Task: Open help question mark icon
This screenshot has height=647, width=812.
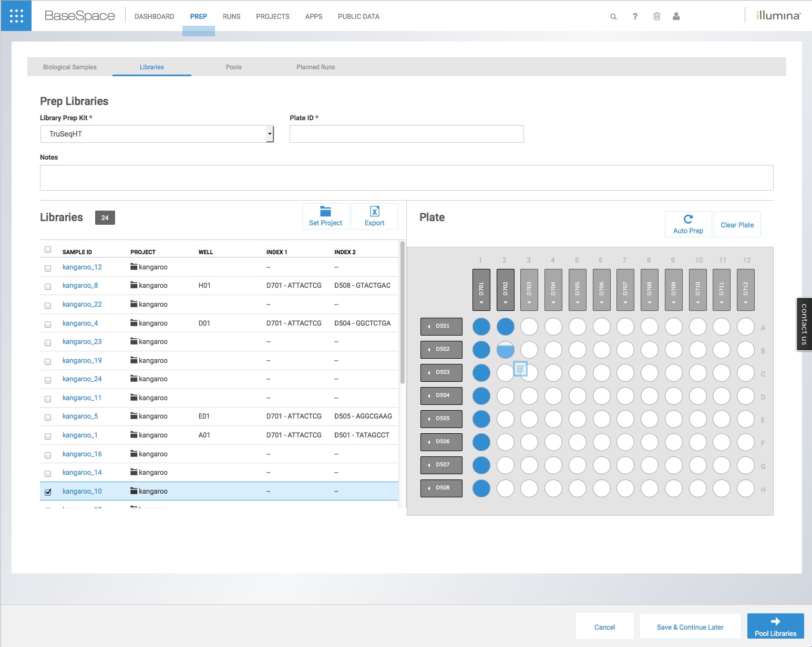Action: pos(635,16)
